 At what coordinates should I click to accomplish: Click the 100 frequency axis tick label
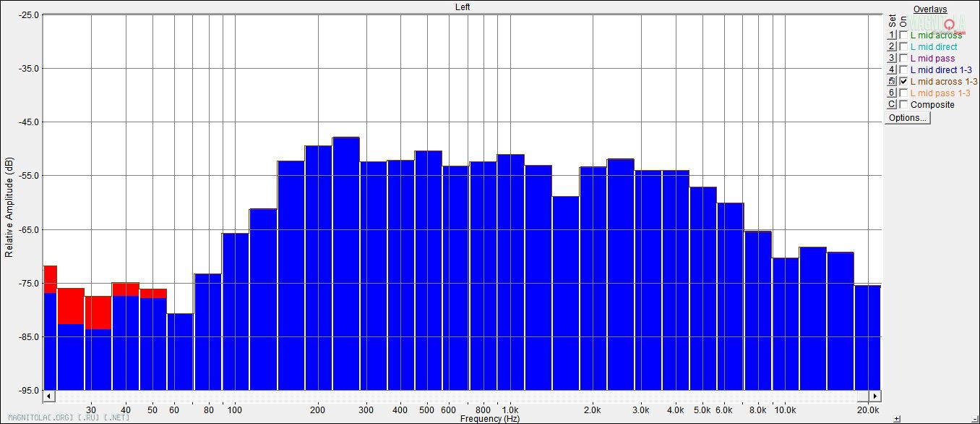click(x=234, y=410)
